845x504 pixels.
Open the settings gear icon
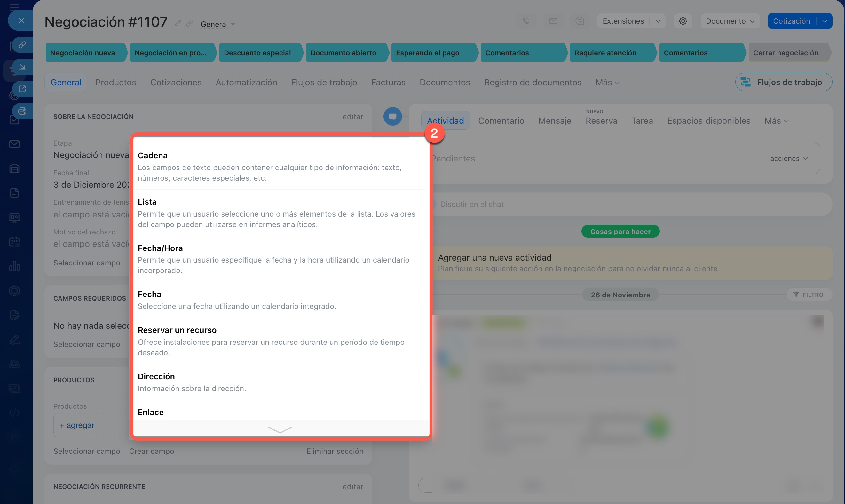[683, 21]
